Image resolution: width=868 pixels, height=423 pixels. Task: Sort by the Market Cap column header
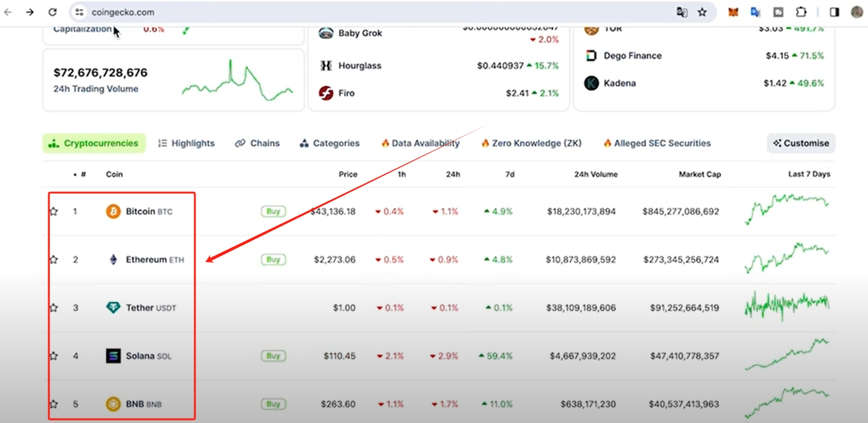point(700,175)
